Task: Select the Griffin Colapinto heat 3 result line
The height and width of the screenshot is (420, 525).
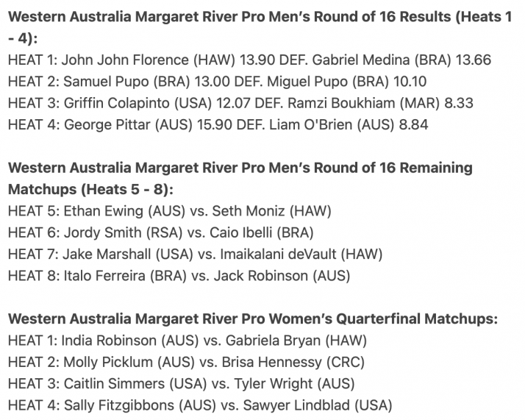Action: (x=240, y=103)
